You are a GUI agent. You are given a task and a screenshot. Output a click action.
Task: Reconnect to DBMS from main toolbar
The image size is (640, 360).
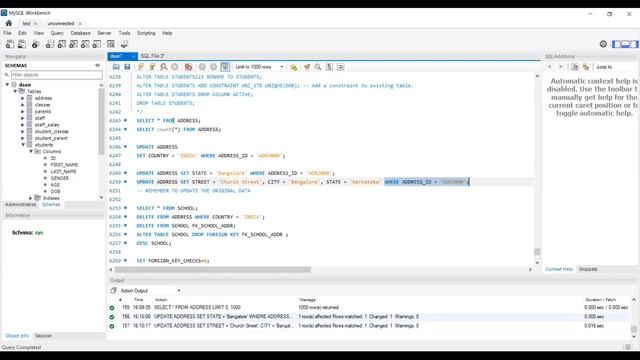point(124,44)
